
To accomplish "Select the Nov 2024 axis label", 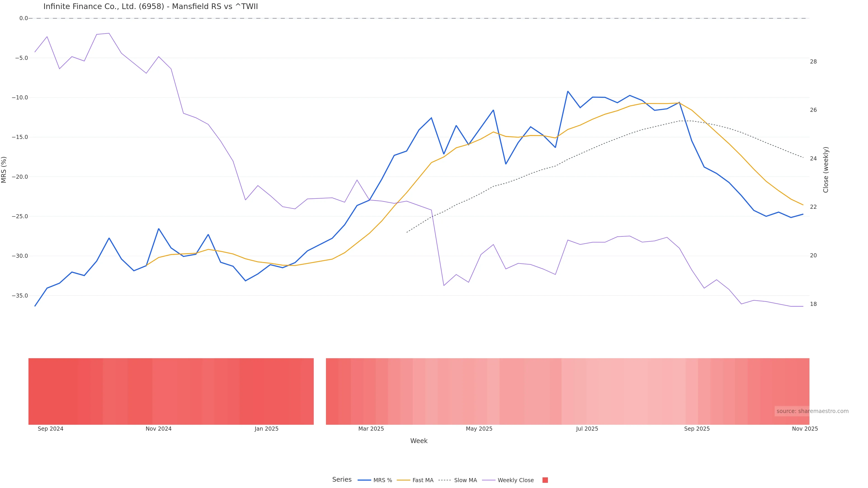I will [x=158, y=429].
